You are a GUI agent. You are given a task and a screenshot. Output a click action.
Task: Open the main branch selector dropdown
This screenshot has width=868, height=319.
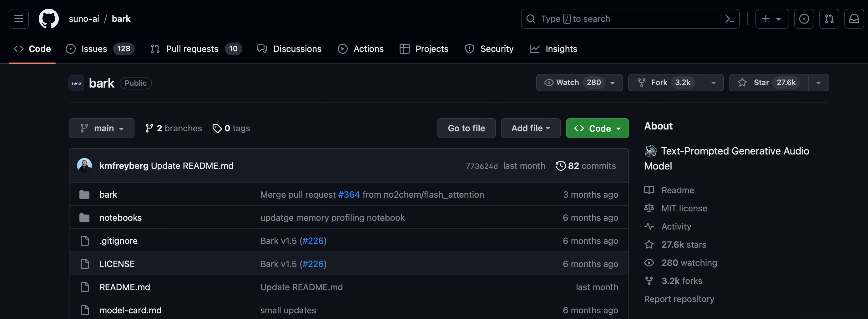click(101, 128)
